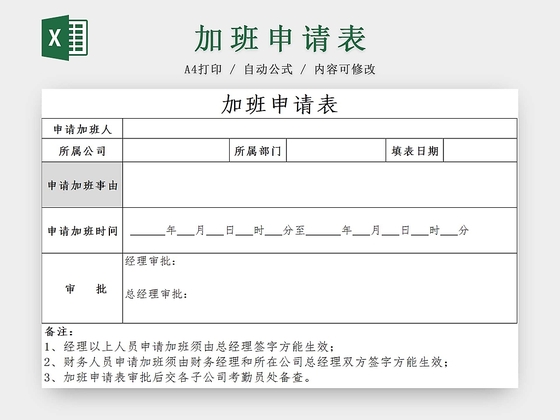560x420 pixels.
Task: Click note 3 about 加班申请表审批后
Action: pos(178,378)
